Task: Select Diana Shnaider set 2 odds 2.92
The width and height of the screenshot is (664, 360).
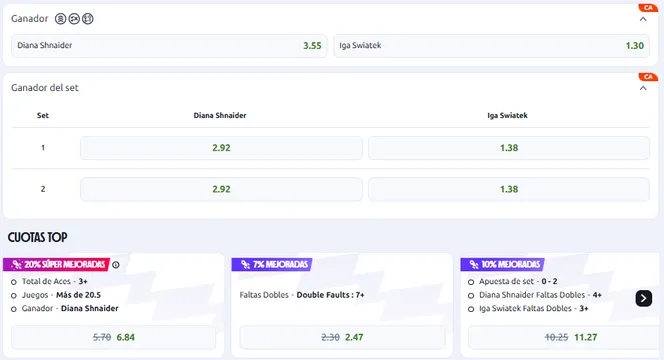Action: coord(221,189)
